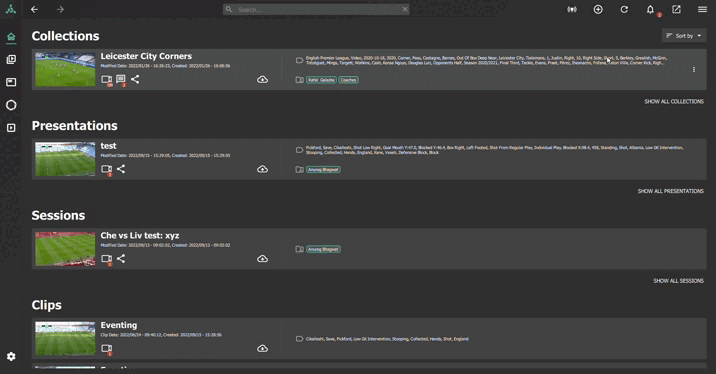Screen dimensions: 716x374
Task: Open settings gear in the sidebar
Action: click(x=11, y=356)
